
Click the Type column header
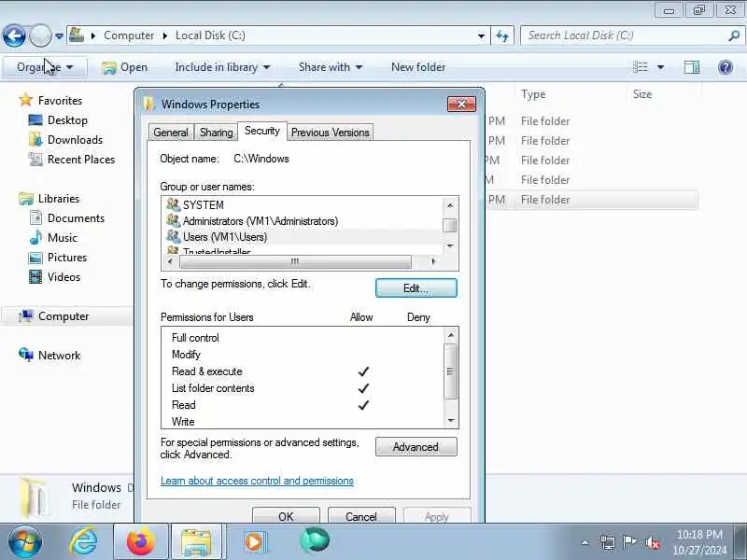533,94
